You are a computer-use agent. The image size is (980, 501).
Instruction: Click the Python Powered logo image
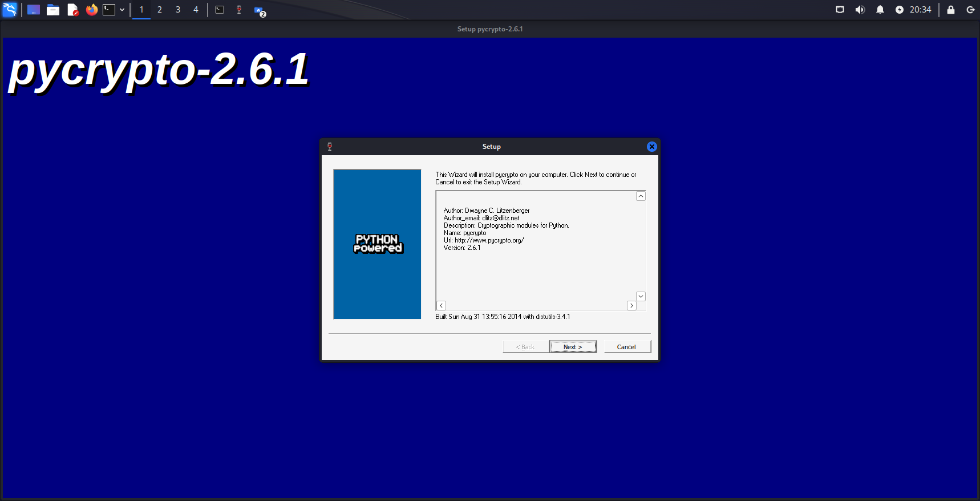(x=378, y=244)
